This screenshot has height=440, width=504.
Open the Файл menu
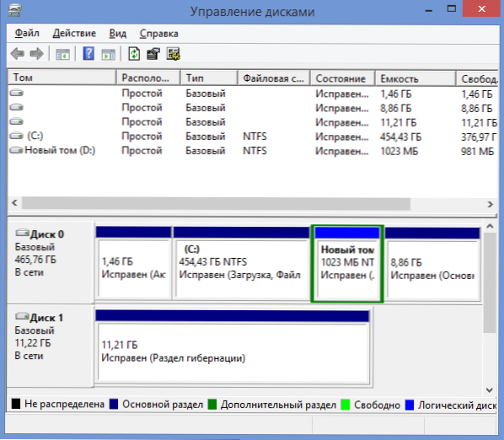point(27,34)
